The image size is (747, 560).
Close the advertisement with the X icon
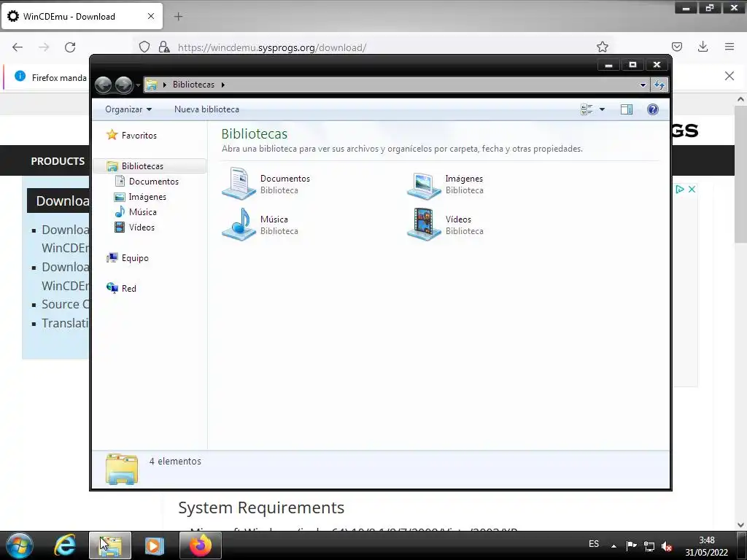coord(692,189)
